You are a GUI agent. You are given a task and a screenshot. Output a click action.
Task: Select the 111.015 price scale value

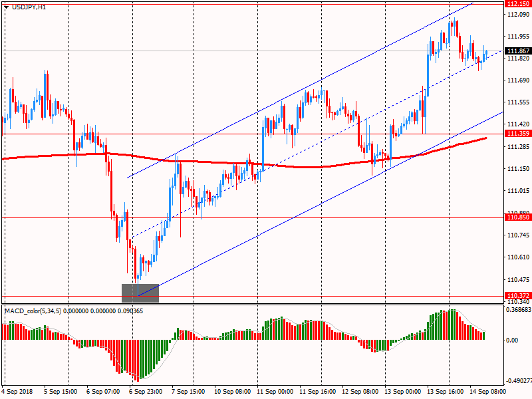pyautogui.click(x=518, y=191)
